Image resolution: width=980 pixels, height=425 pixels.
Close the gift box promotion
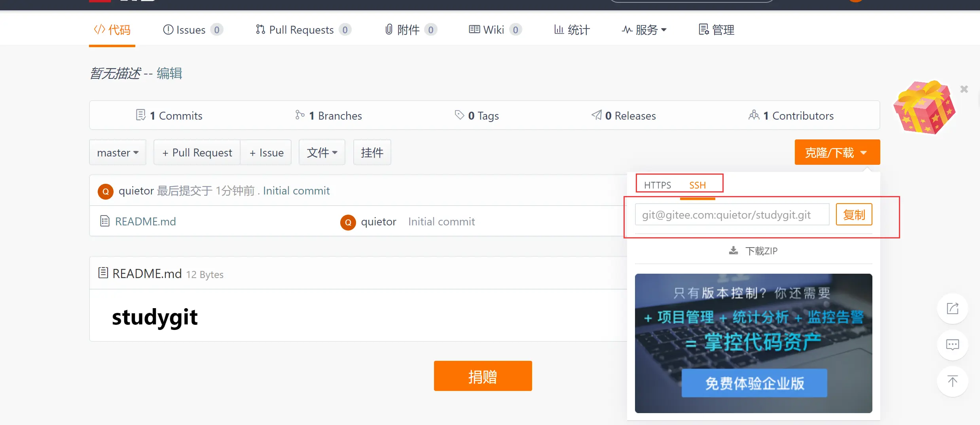(x=964, y=89)
